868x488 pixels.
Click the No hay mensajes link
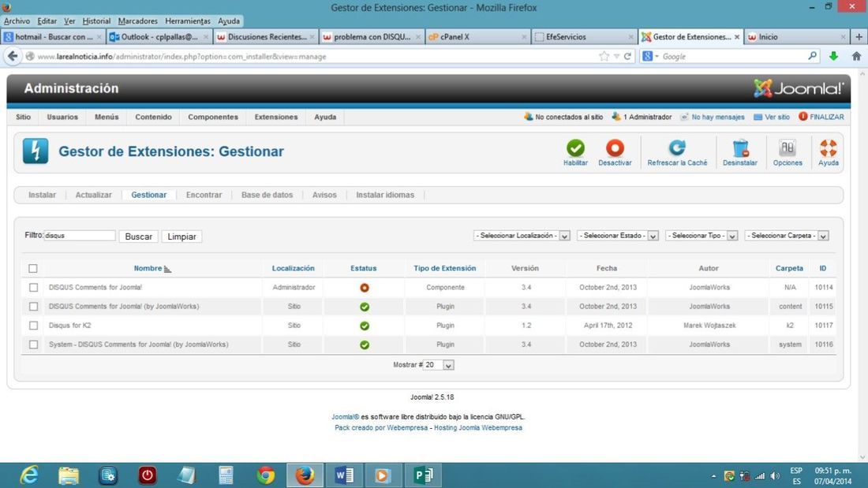pos(713,117)
